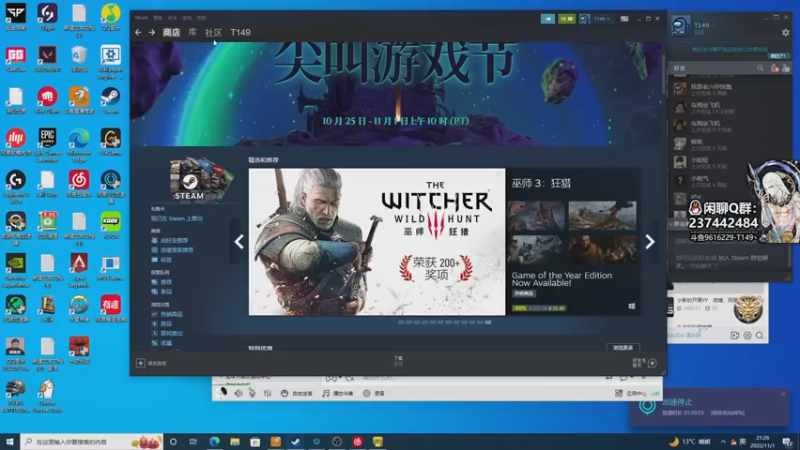Screen dimensions: 800x450
Task: Open the T149 profile tab in Steam
Action: [x=240, y=33]
